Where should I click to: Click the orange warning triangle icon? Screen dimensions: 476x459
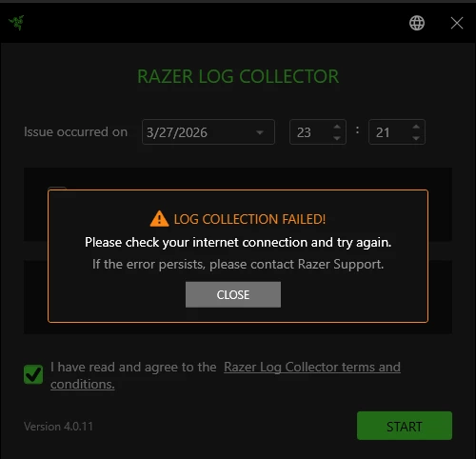click(x=159, y=219)
